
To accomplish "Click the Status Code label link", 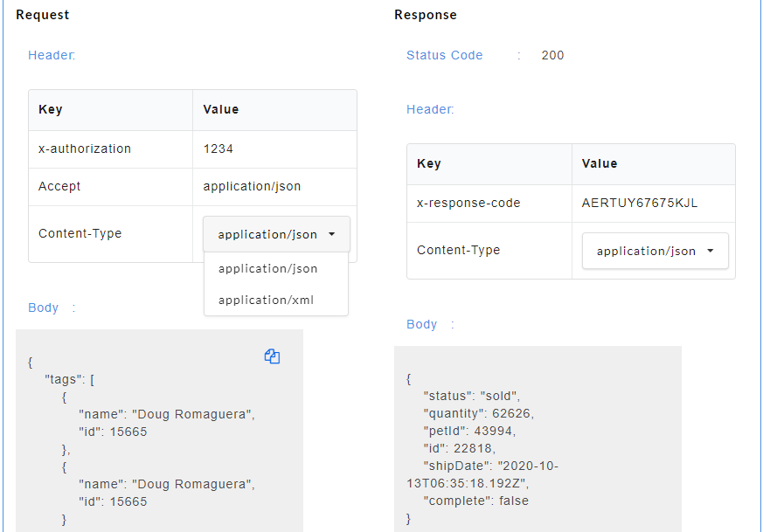I will tap(444, 55).
